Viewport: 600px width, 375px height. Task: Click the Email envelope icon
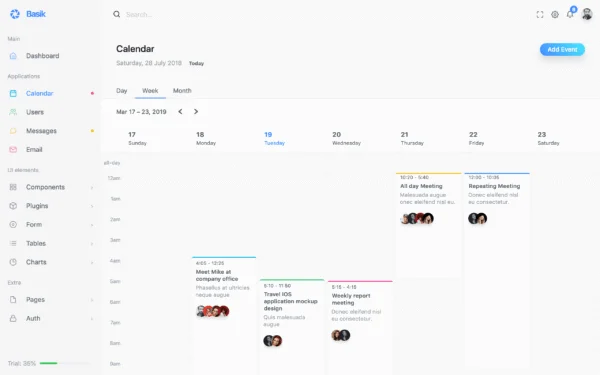click(13, 150)
